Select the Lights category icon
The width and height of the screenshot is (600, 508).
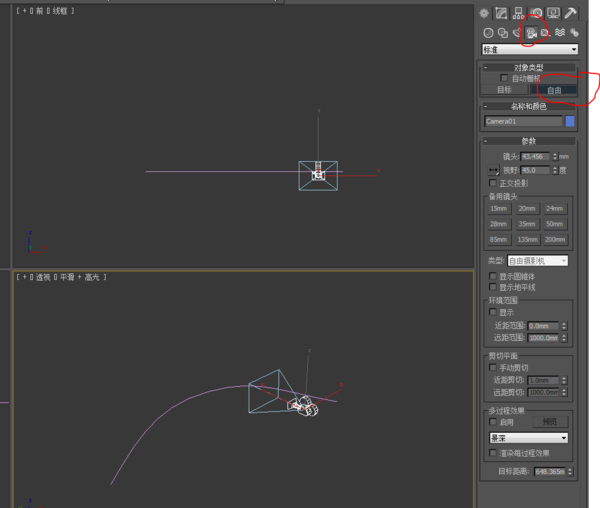click(x=517, y=33)
